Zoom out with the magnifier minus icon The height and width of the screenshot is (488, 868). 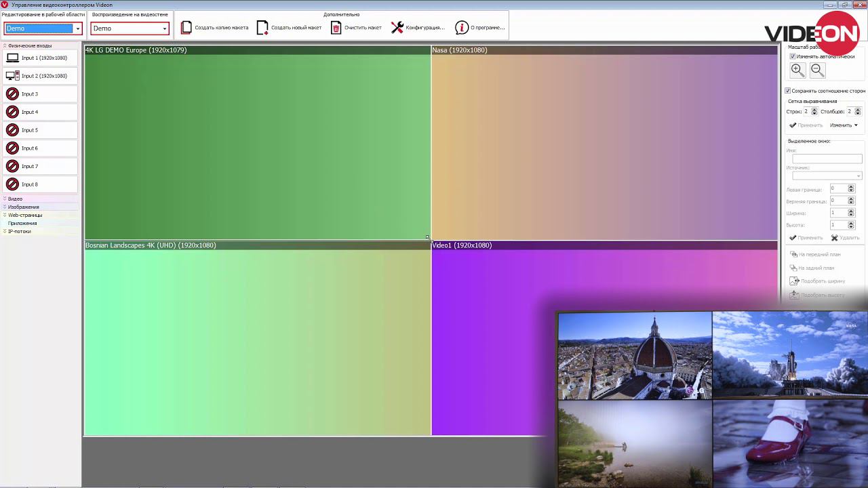click(817, 70)
